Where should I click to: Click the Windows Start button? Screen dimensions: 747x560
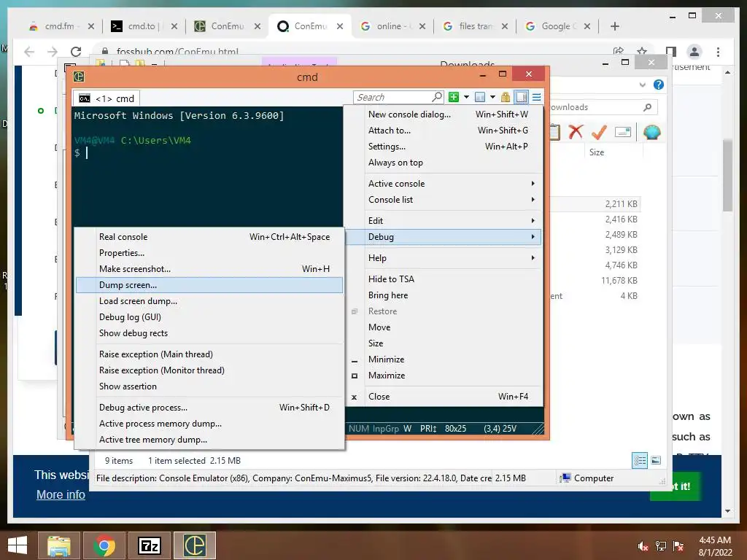pos(18,545)
